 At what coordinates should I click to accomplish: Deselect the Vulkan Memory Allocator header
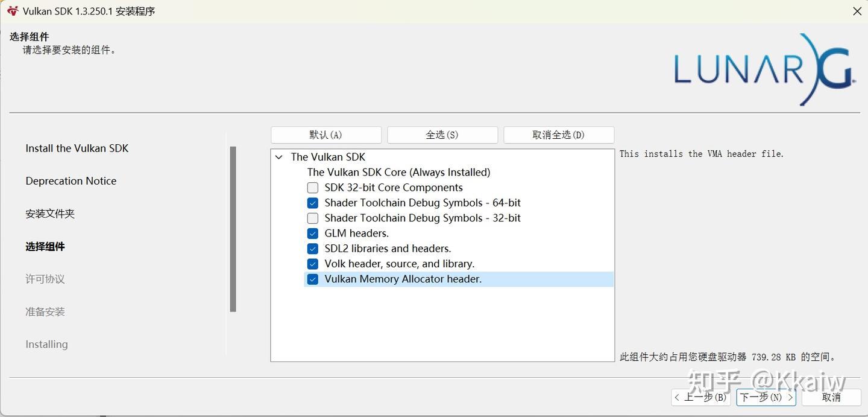point(312,279)
